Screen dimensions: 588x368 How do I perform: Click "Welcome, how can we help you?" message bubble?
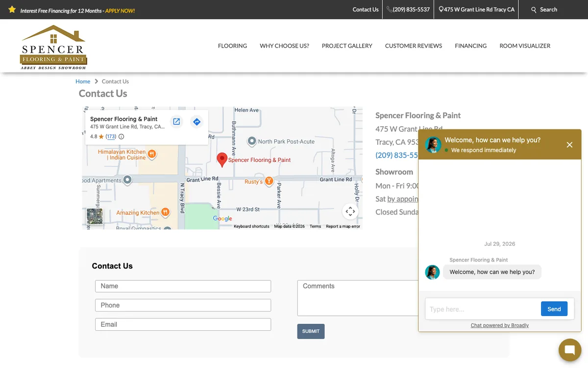pos(492,272)
